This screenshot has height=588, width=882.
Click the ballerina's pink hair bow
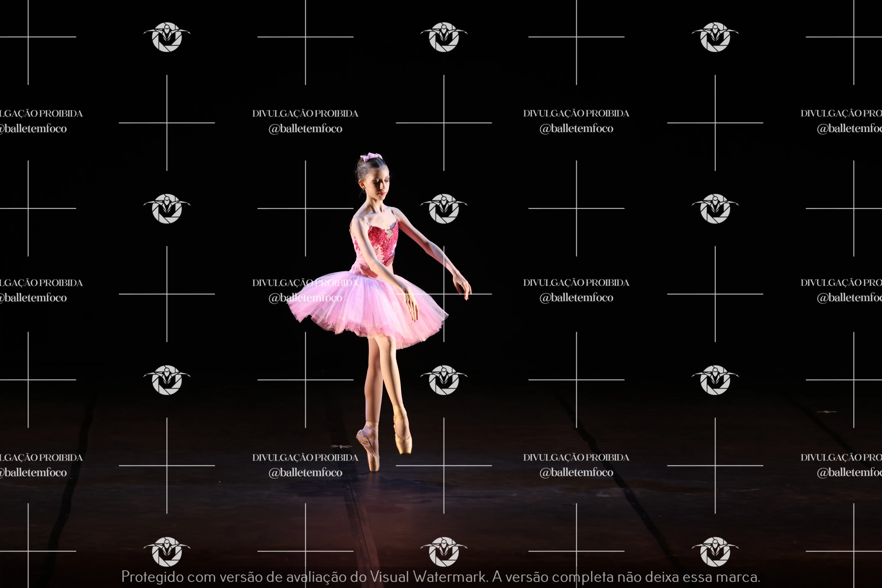click(371, 156)
